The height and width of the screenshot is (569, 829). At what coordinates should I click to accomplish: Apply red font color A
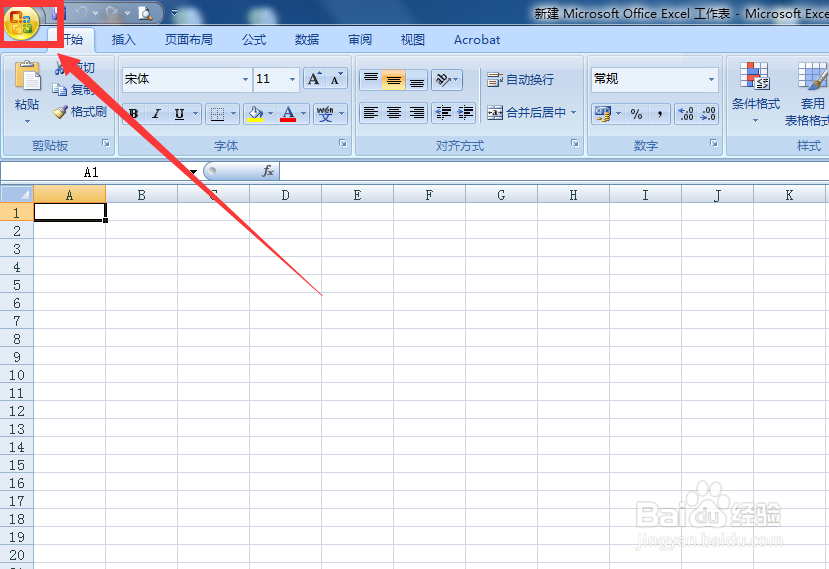click(x=288, y=114)
